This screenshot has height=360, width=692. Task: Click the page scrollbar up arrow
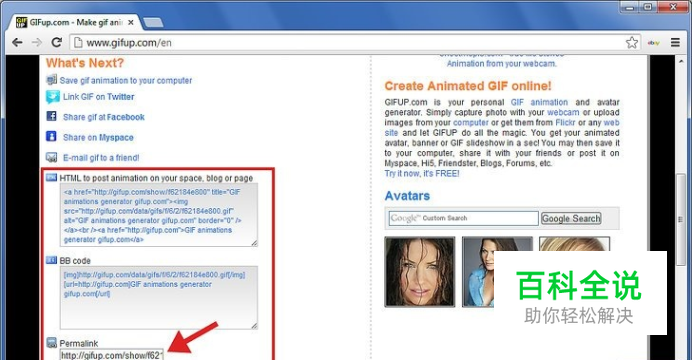[x=682, y=61]
